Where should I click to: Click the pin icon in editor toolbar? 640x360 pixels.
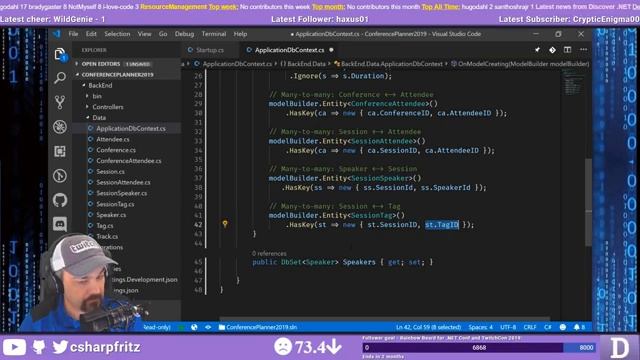coord(537,50)
